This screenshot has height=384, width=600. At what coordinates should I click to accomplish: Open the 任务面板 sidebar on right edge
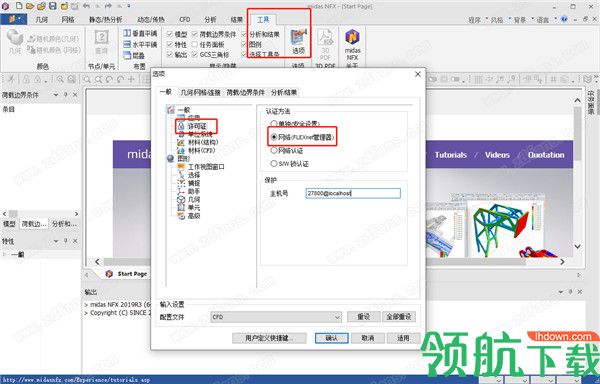[x=591, y=102]
